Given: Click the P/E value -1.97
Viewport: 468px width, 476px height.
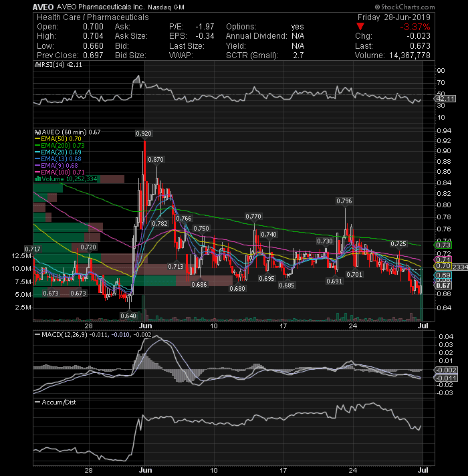Looking at the screenshot, I should (205, 27).
